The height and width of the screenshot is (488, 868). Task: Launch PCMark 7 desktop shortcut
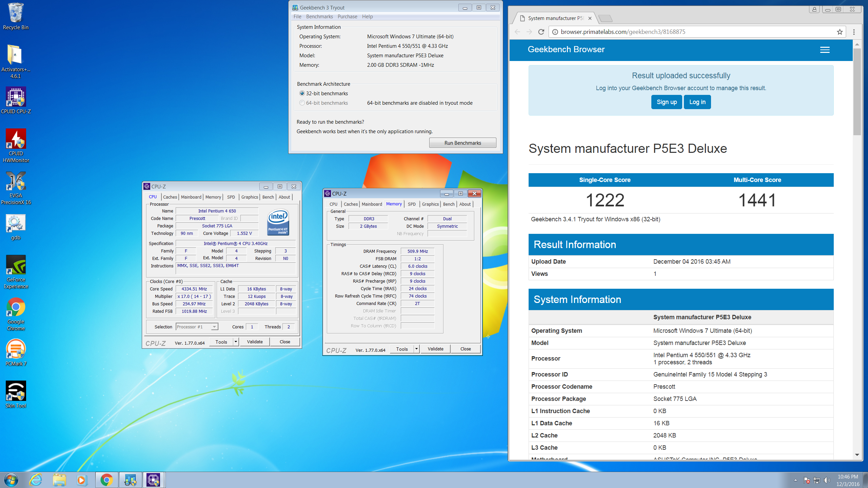tap(16, 352)
